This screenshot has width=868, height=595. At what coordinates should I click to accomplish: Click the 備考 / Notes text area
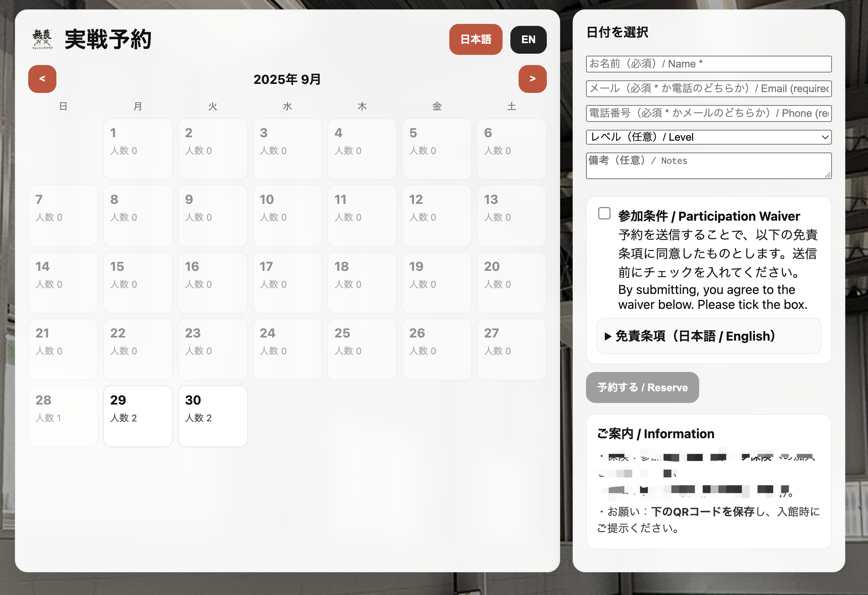pyautogui.click(x=708, y=166)
